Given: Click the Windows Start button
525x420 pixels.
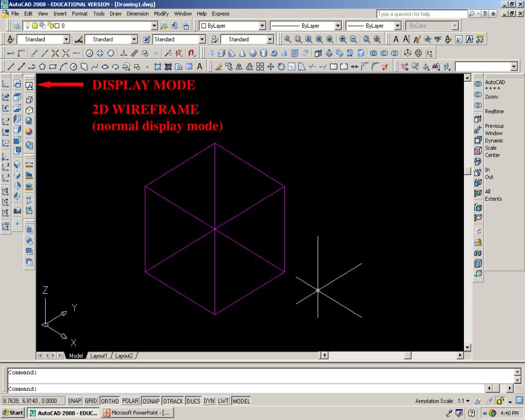Looking at the screenshot, I should 12,413.
